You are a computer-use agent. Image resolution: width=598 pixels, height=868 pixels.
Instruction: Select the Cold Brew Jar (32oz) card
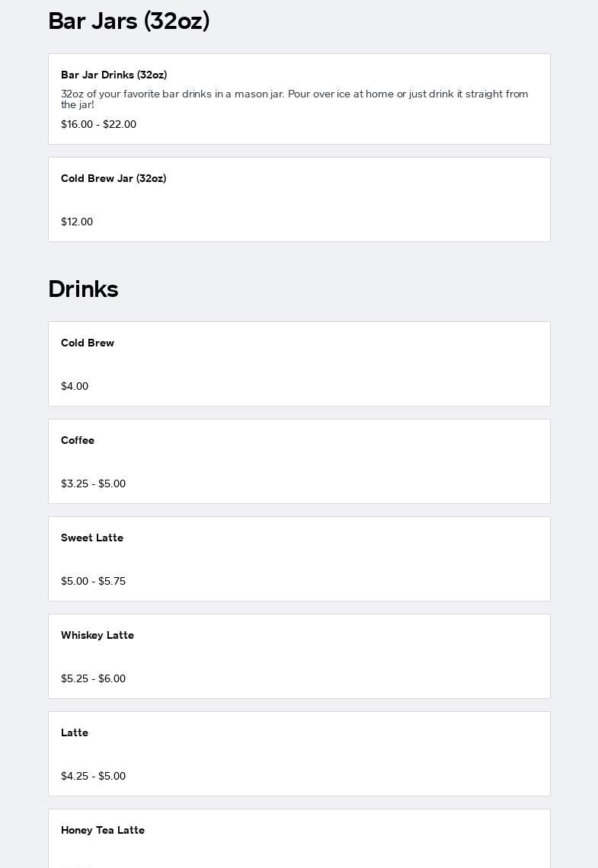click(x=299, y=199)
